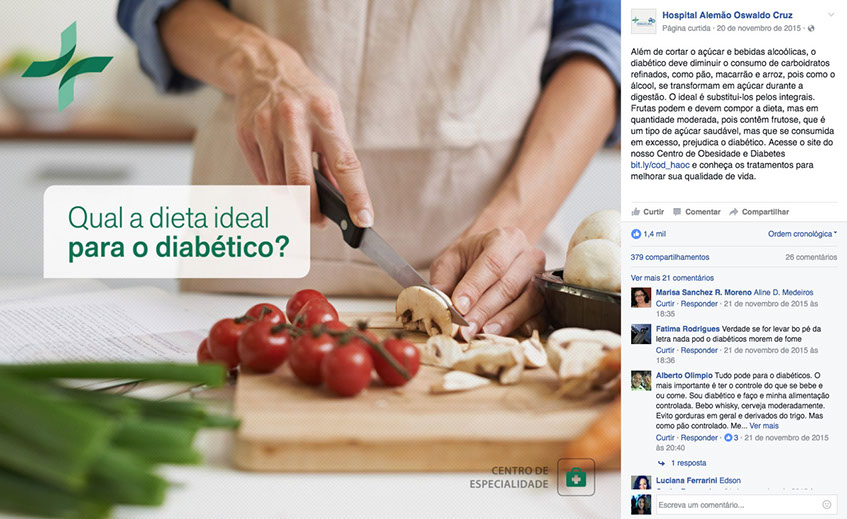Expand the Ordem cronológica sorting dropdown
The width and height of the screenshot is (847, 519).
coord(802,234)
